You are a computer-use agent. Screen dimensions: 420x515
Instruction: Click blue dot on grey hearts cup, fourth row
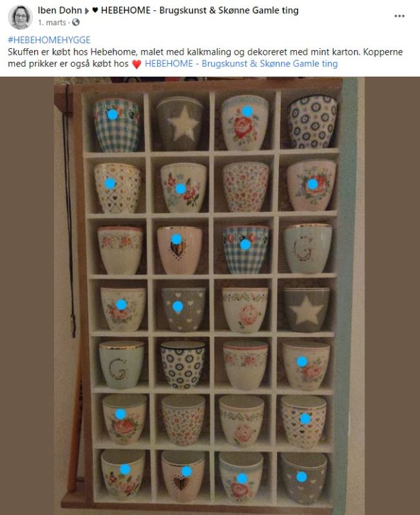[178, 307]
